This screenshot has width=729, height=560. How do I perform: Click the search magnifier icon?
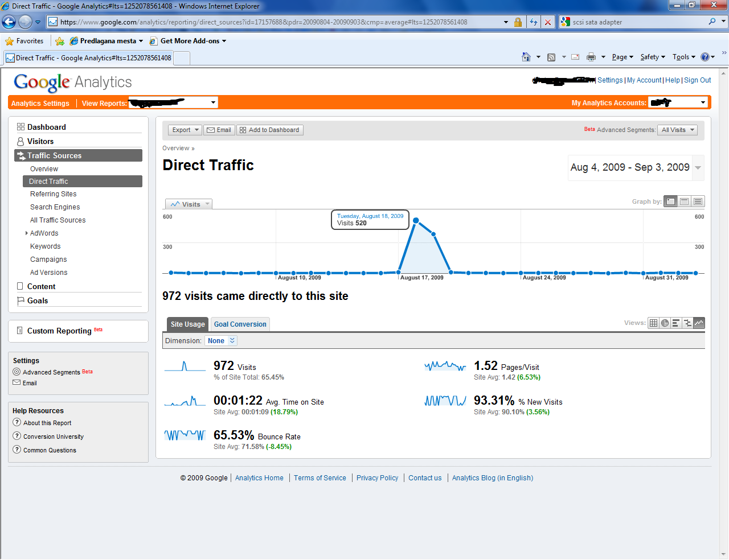pyautogui.click(x=712, y=22)
